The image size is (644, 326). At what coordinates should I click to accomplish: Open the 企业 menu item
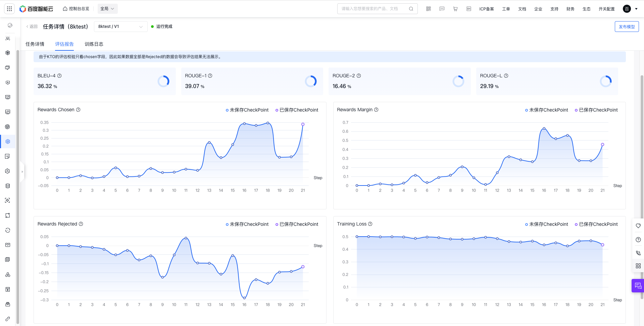[538, 9]
